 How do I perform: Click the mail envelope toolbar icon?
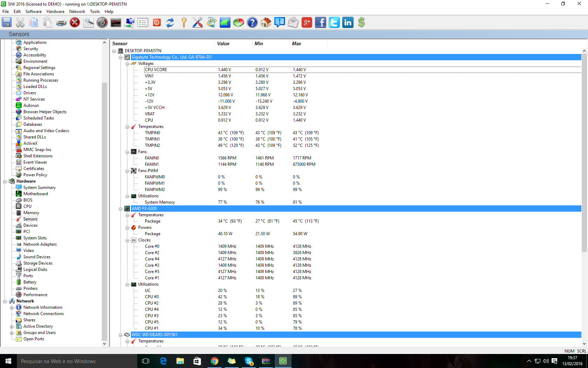click(x=293, y=22)
